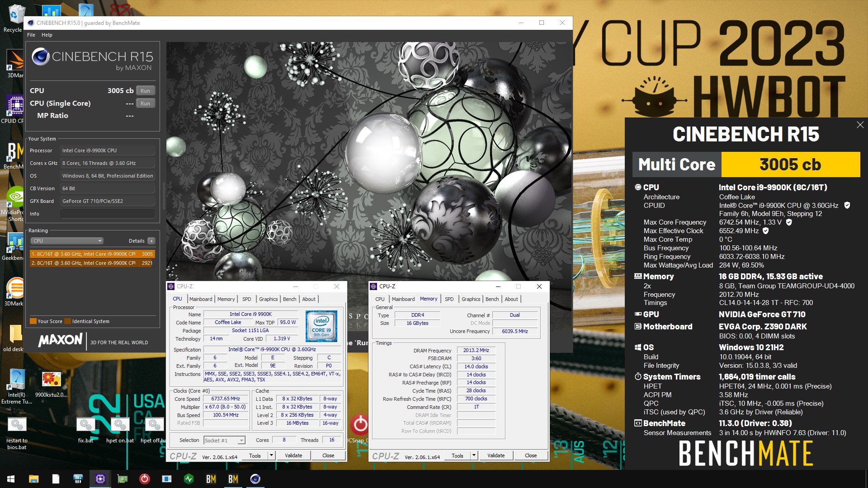Open File Explorer from the taskbar
The height and width of the screenshot is (488, 868).
tap(33, 479)
